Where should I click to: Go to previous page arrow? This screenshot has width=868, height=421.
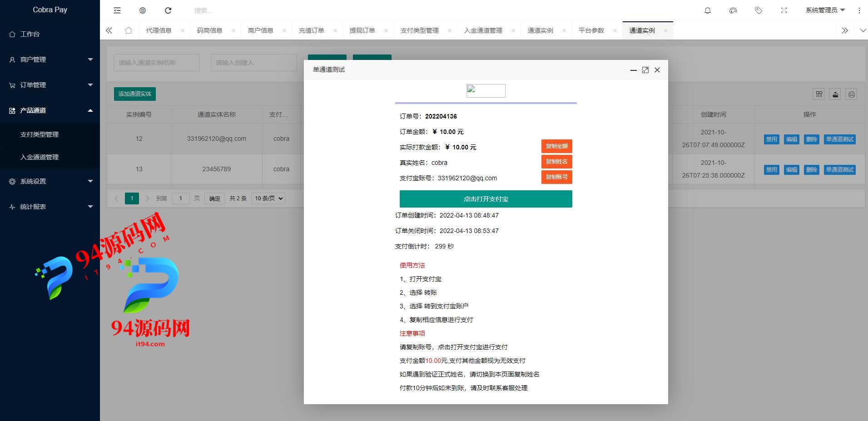click(x=116, y=198)
